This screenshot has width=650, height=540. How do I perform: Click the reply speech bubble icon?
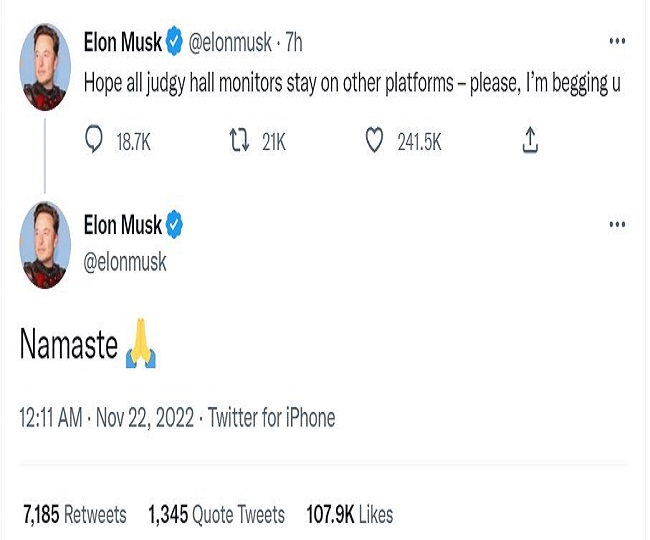pos(95,143)
